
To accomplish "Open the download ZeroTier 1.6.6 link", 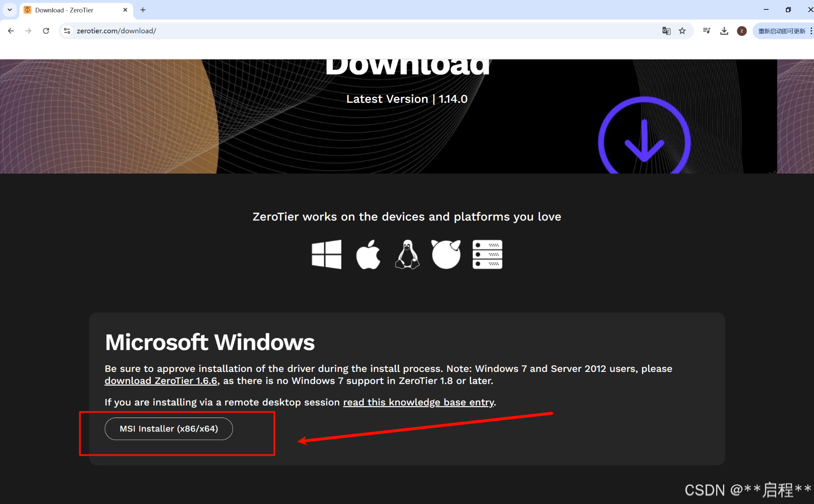I will point(161,381).
